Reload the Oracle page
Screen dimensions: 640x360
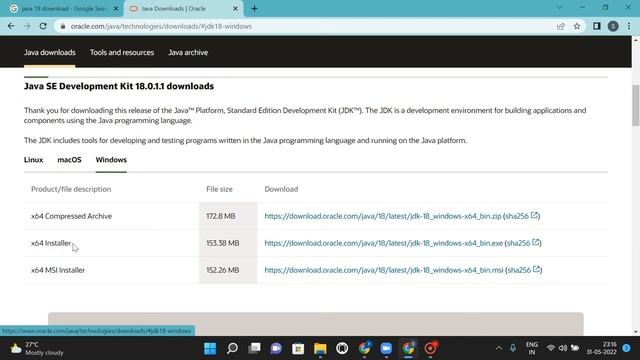[43, 26]
